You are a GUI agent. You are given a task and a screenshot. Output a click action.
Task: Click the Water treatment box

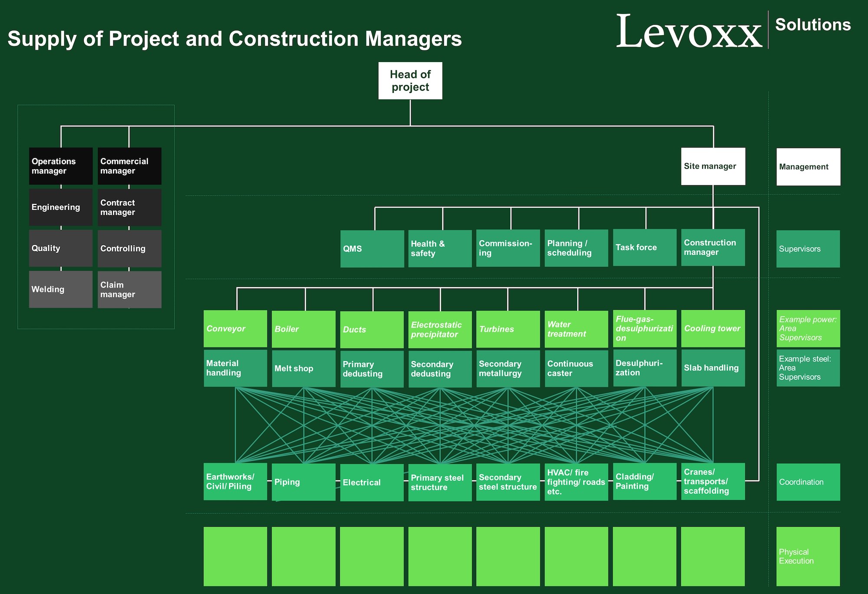coord(576,329)
